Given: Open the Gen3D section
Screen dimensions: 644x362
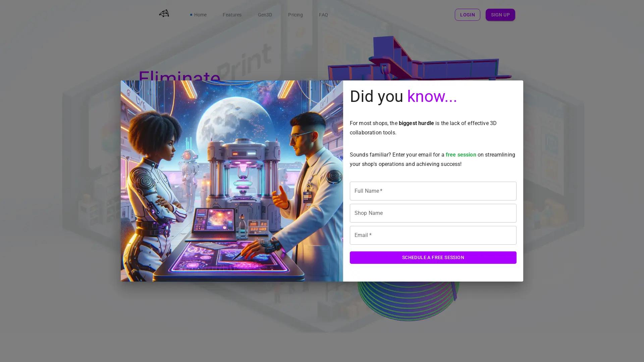Looking at the screenshot, I should 265,15.
